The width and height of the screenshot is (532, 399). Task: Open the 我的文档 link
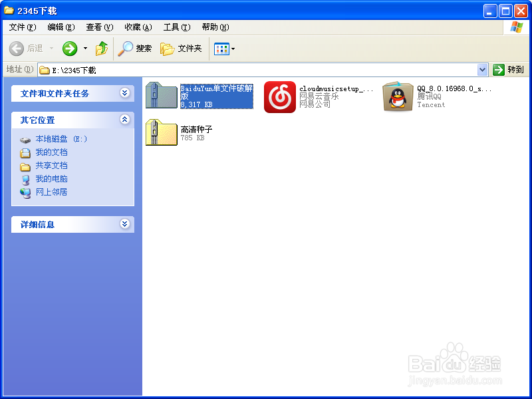(x=52, y=152)
